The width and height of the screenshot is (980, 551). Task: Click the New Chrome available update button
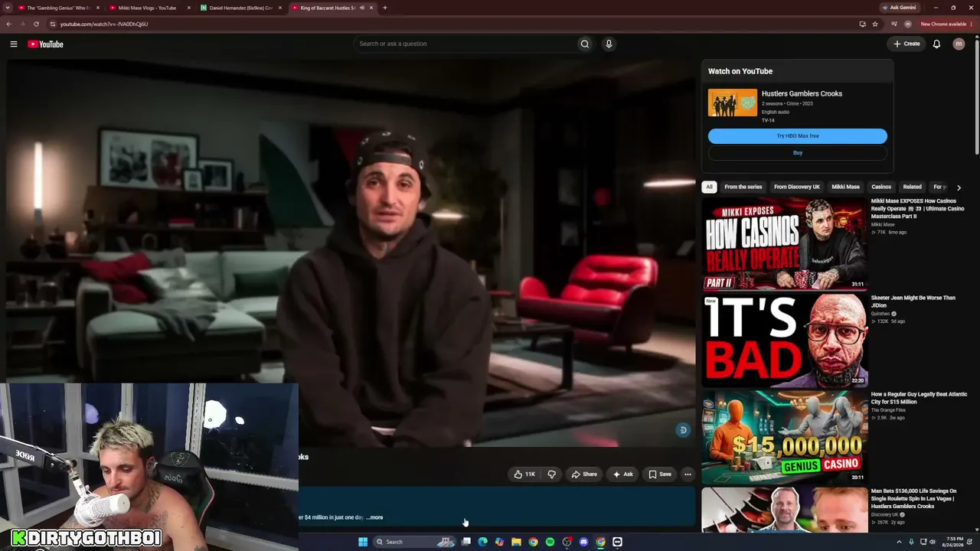pyautogui.click(x=946, y=24)
